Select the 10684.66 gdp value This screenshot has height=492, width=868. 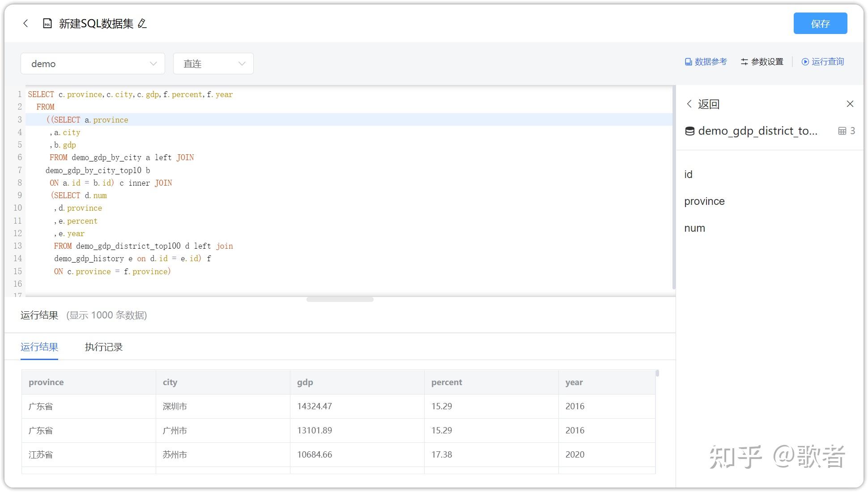[x=357, y=454]
